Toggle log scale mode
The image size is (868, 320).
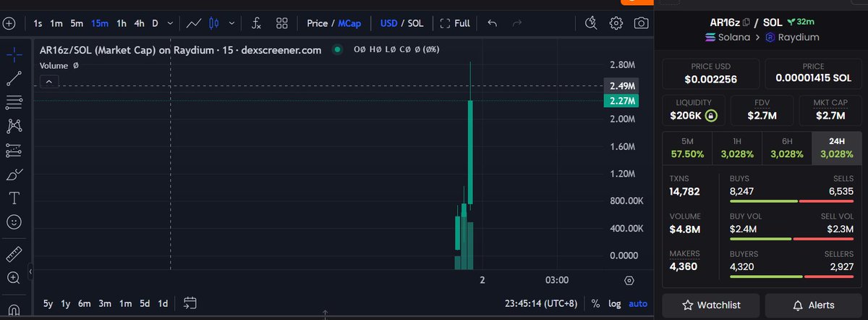coord(614,304)
